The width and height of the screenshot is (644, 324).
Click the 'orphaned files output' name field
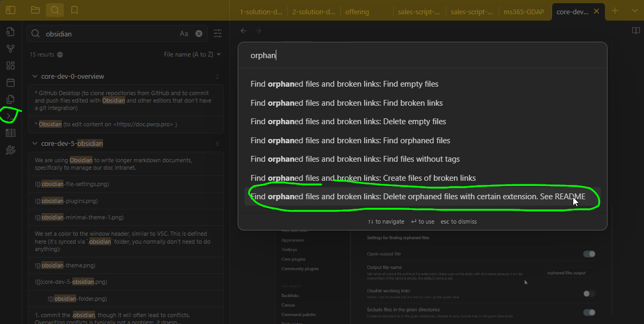click(x=570, y=273)
